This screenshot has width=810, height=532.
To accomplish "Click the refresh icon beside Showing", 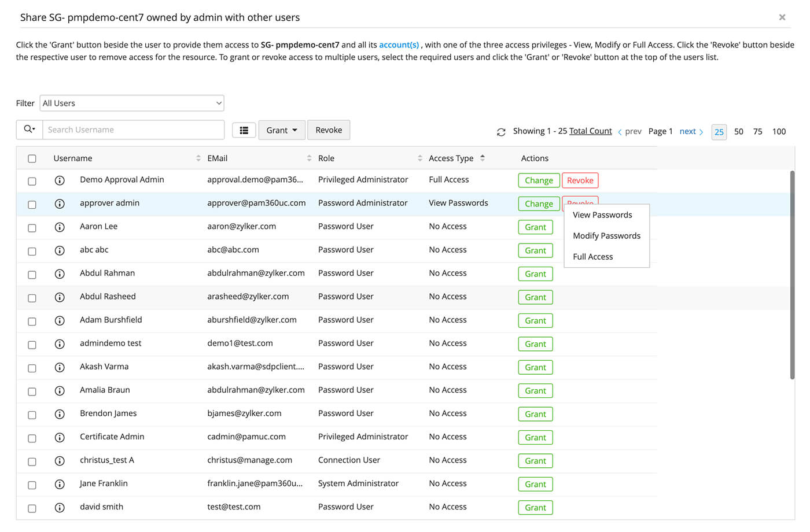I will (x=501, y=132).
